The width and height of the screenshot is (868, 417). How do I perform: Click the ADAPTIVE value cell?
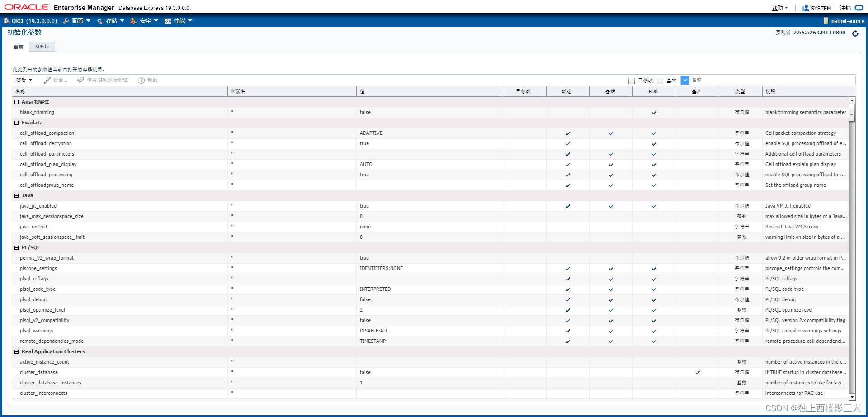(371, 133)
